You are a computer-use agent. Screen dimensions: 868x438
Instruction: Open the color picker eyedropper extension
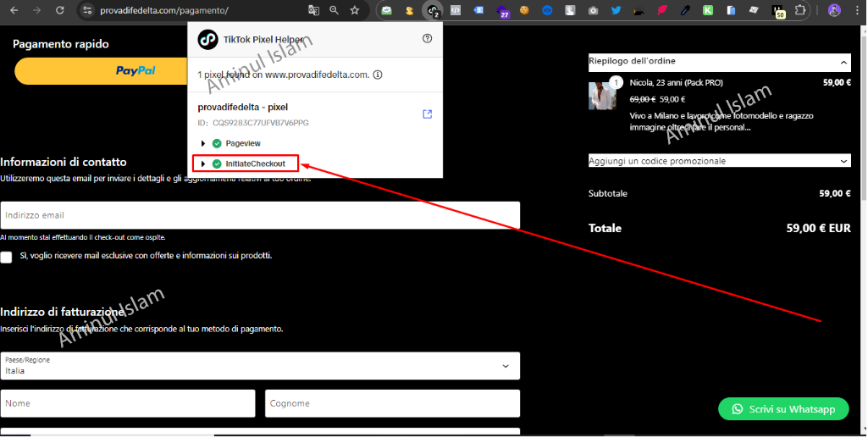(685, 10)
